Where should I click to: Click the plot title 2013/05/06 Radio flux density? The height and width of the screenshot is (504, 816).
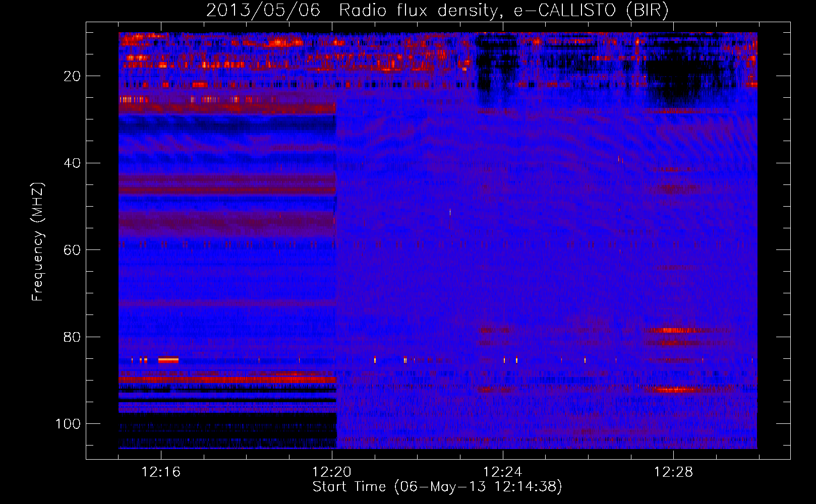437,11
